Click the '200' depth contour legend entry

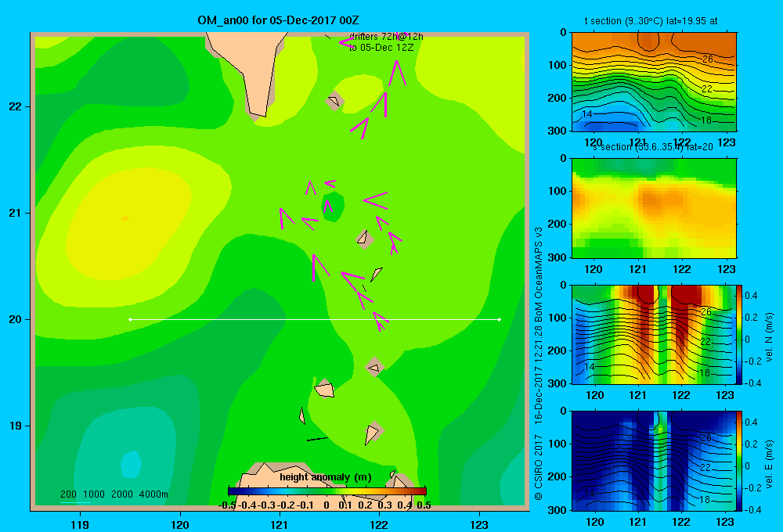[68, 494]
